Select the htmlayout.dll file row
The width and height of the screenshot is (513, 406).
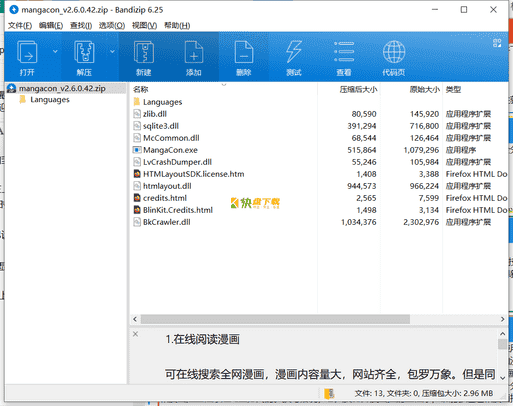pos(319,186)
